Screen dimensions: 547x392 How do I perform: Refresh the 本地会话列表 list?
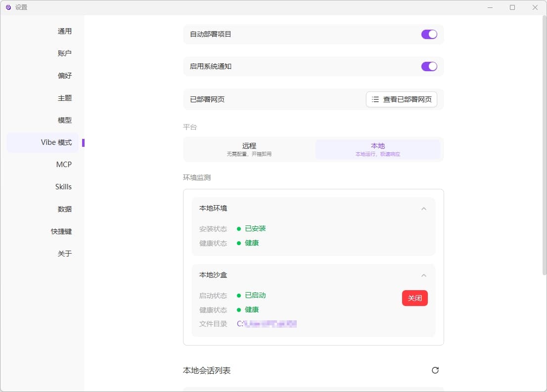coord(435,370)
